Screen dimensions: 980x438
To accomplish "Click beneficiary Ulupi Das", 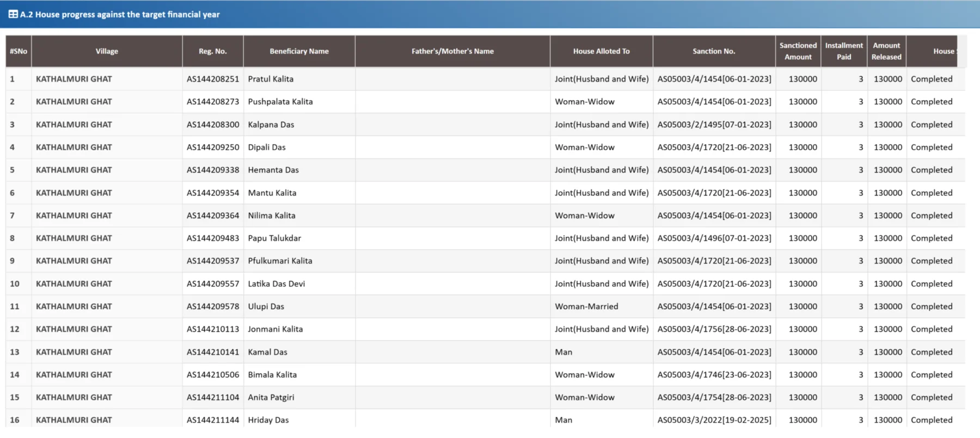I will [x=266, y=306].
